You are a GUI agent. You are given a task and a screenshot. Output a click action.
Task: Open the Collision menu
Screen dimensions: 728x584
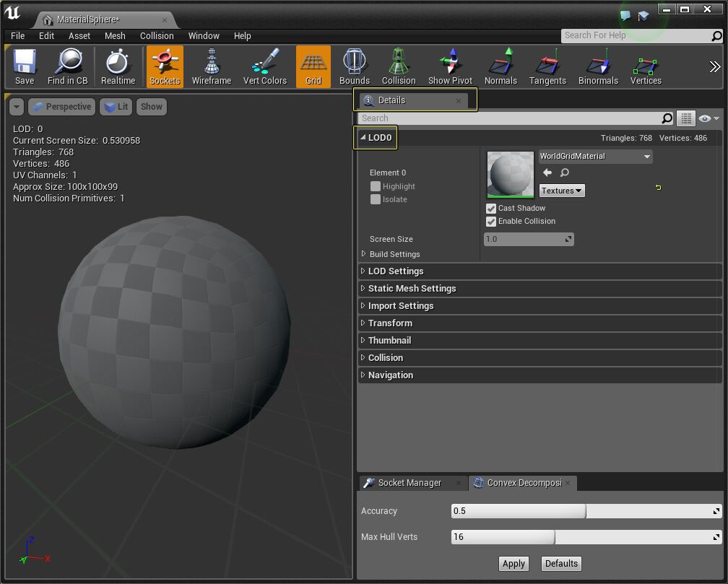(157, 35)
